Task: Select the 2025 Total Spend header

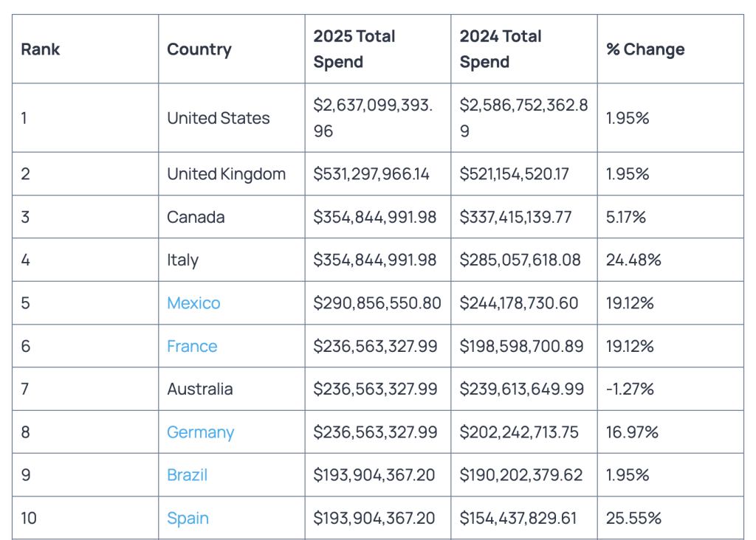Action: pos(354,49)
